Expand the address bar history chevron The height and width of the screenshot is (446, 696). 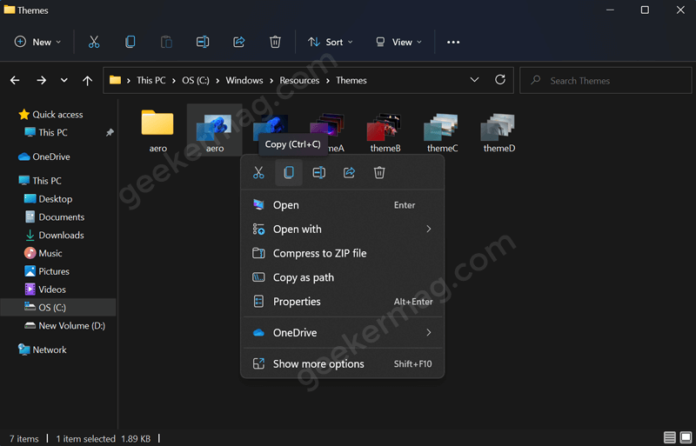pyautogui.click(x=474, y=80)
